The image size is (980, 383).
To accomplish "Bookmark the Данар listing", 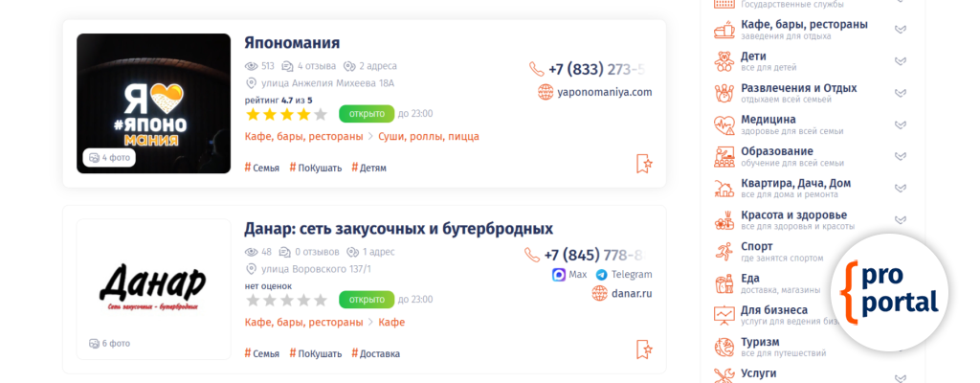I will point(644,349).
